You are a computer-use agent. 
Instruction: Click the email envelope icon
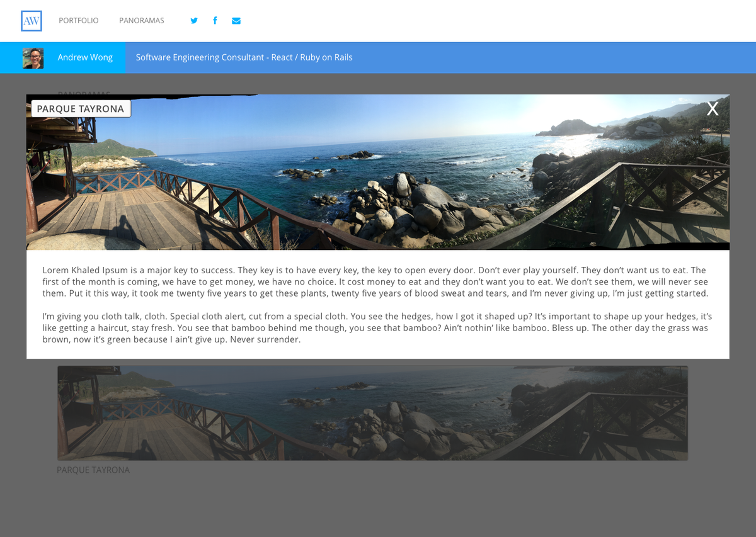pos(236,21)
